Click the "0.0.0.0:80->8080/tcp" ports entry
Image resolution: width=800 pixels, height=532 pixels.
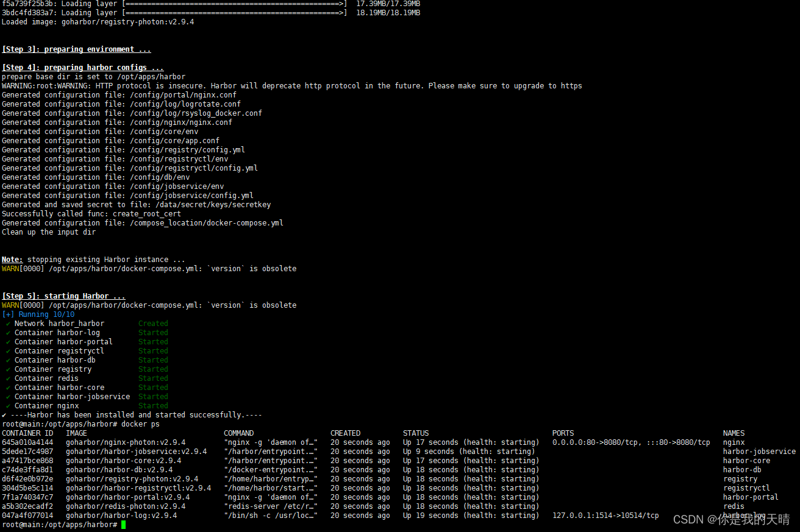pyautogui.click(x=597, y=442)
